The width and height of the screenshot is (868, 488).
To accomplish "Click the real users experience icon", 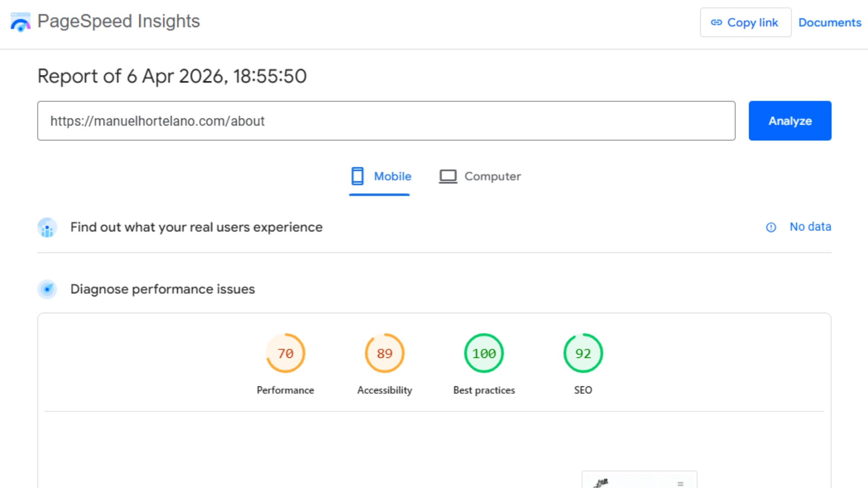I will 47,227.
